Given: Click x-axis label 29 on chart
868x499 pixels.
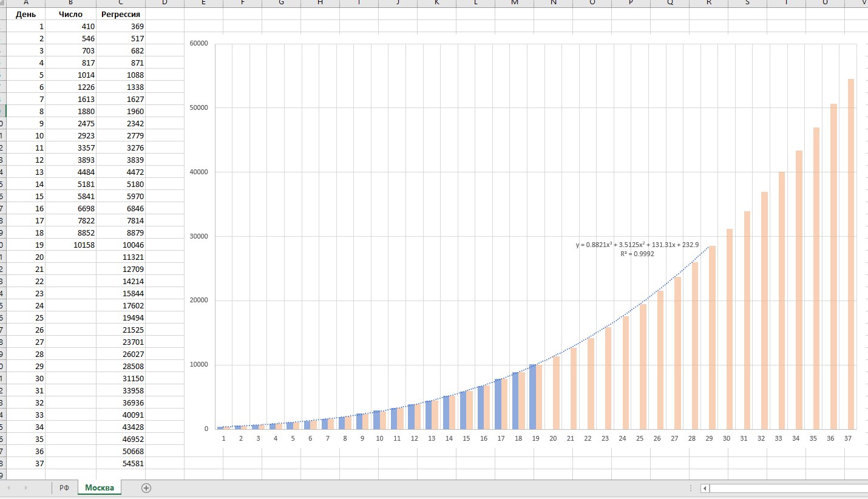Looking at the screenshot, I should pyautogui.click(x=710, y=438).
